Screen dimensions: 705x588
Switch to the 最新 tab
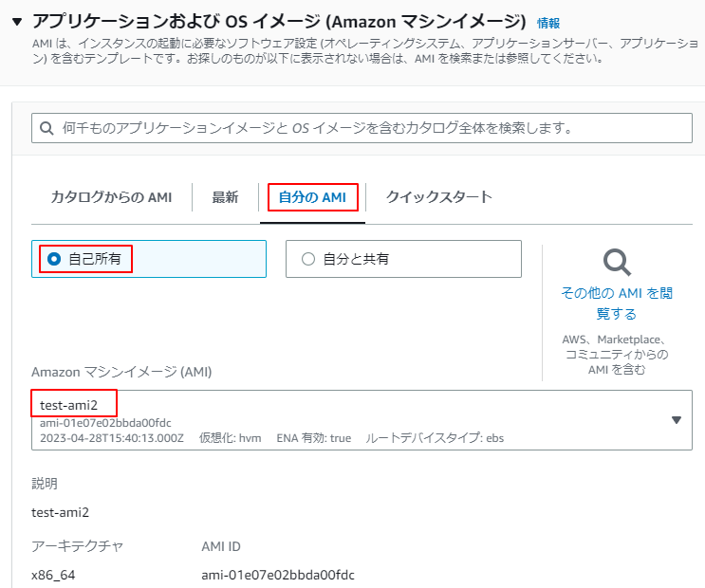tap(225, 197)
